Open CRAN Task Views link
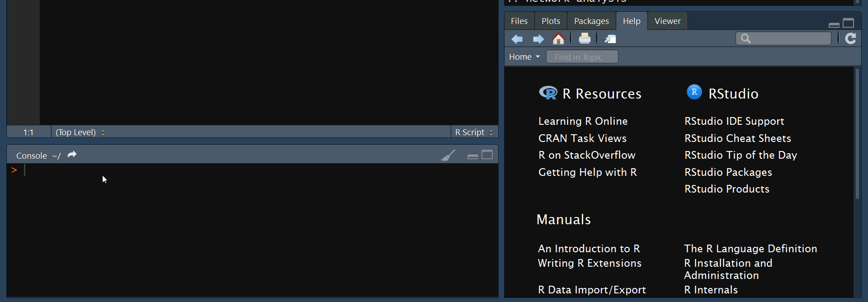868x302 pixels. point(582,138)
